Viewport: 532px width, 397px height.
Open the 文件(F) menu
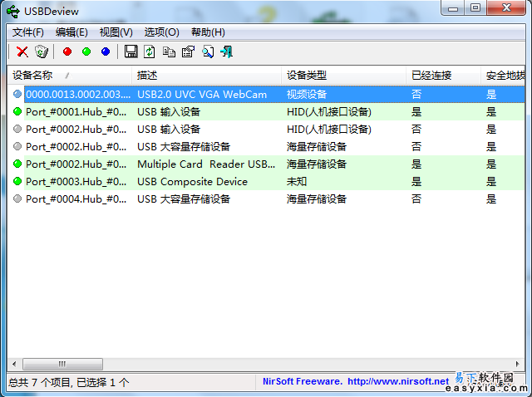pos(28,32)
